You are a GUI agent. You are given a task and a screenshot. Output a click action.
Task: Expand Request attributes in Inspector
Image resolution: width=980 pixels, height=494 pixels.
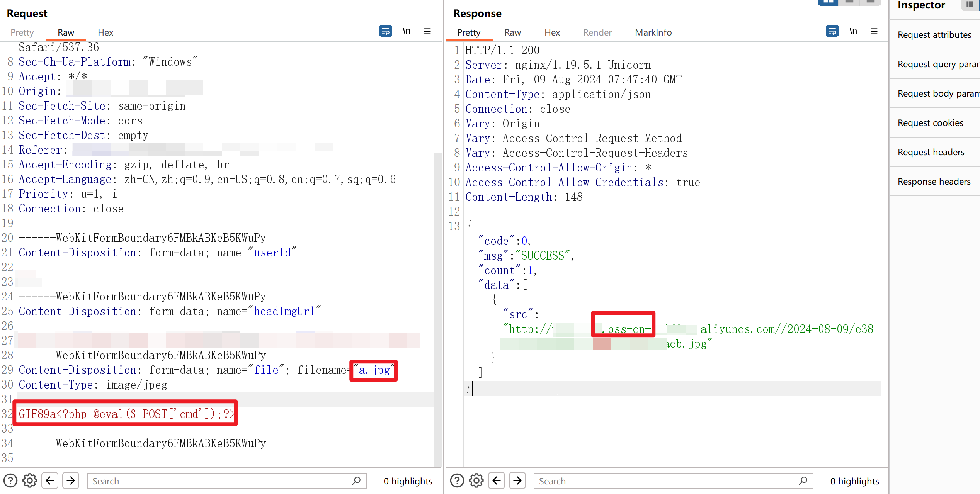click(934, 35)
